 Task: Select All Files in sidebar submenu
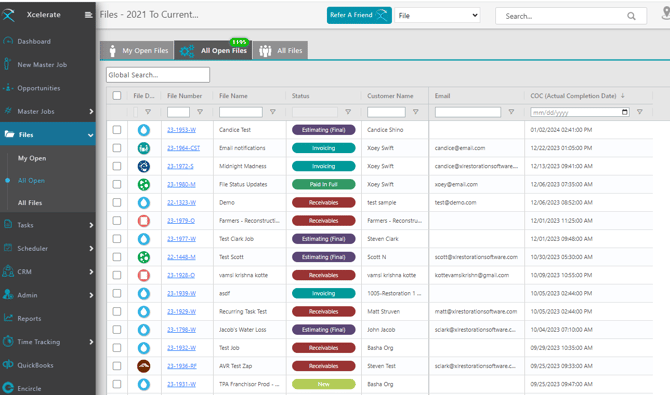(30, 203)
